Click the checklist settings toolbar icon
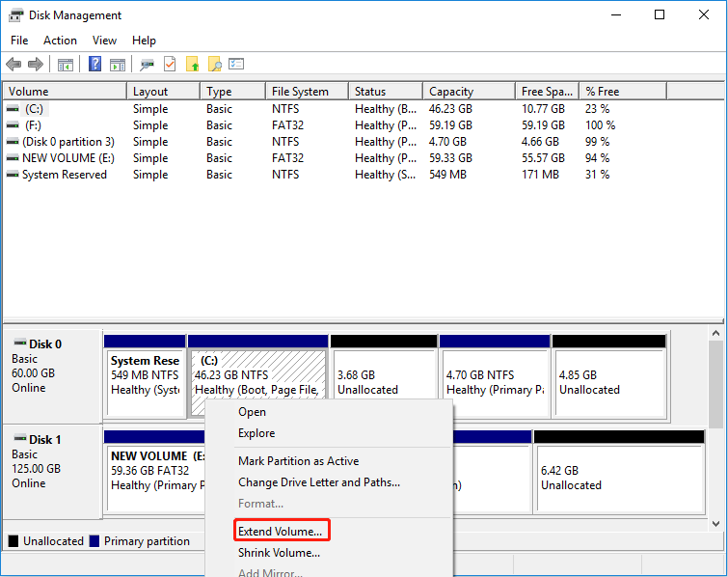Viewport: 728px width, 577px height. pos(236,64)
